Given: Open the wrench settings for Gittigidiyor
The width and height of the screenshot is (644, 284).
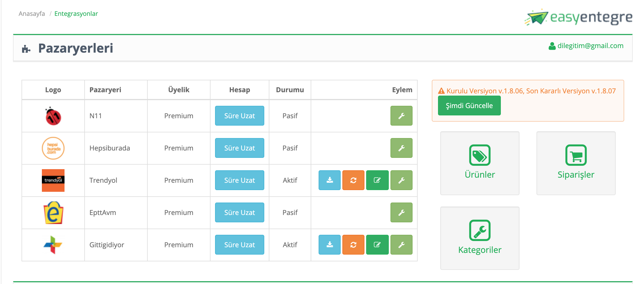Looking at the screenshot, I should pyautogui.click(x=401, y=245).
